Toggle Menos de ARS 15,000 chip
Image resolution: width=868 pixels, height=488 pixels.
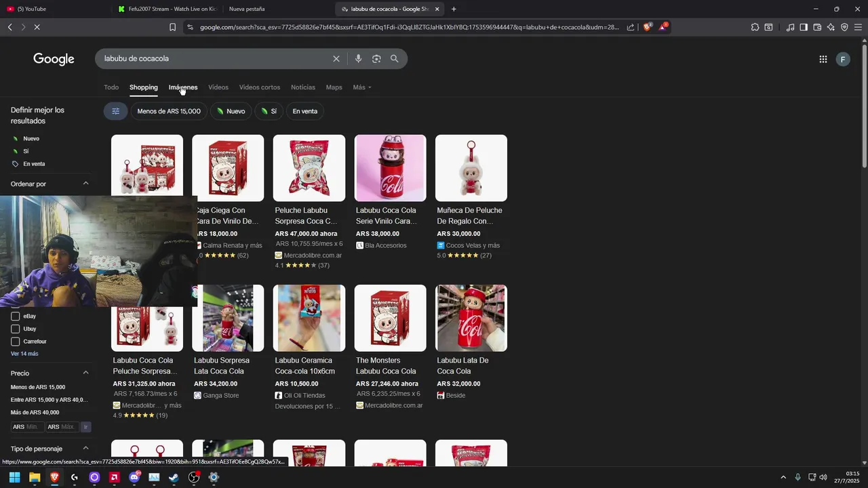(x=169, y=111)
